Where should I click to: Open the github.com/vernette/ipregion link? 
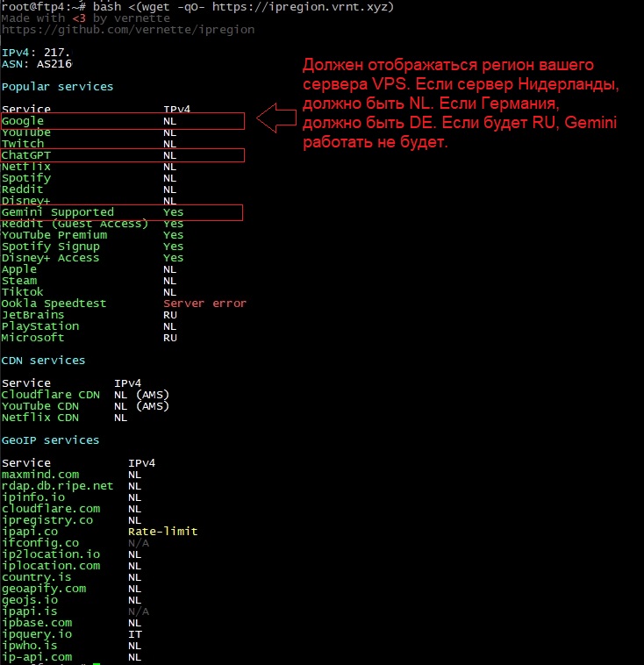point(128,30)
